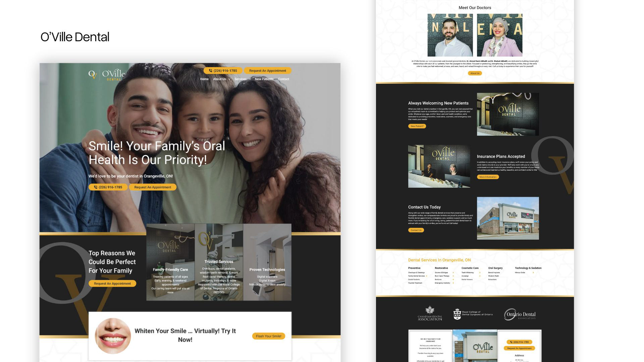Image resolution: width=644 pixels, height=362 pixels.
Task: Expand arrow beside Nitrous Oxide
Action: [x=533, y=273]
